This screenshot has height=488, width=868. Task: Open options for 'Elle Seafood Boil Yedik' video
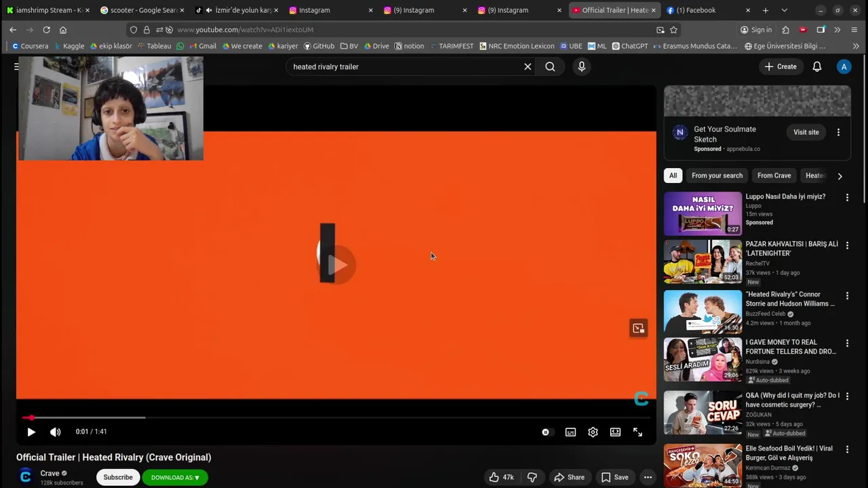[x=847, y=449]
